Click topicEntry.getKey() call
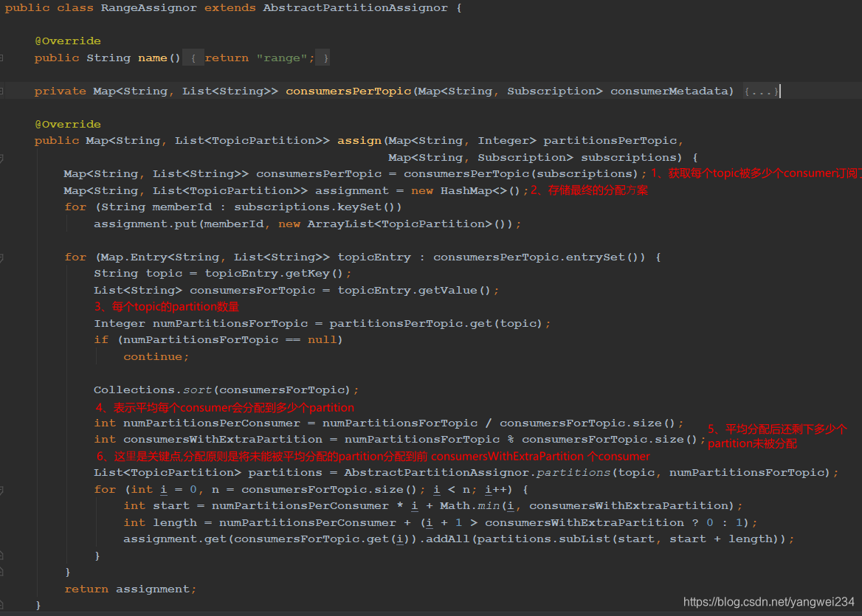 [x=274, y=274]
